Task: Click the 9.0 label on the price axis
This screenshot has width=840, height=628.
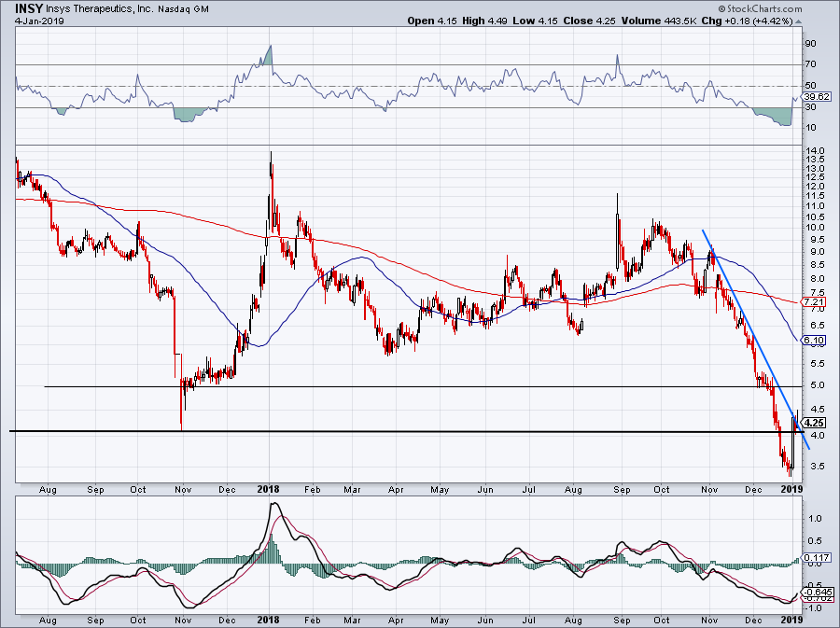Action: [817, 252]
